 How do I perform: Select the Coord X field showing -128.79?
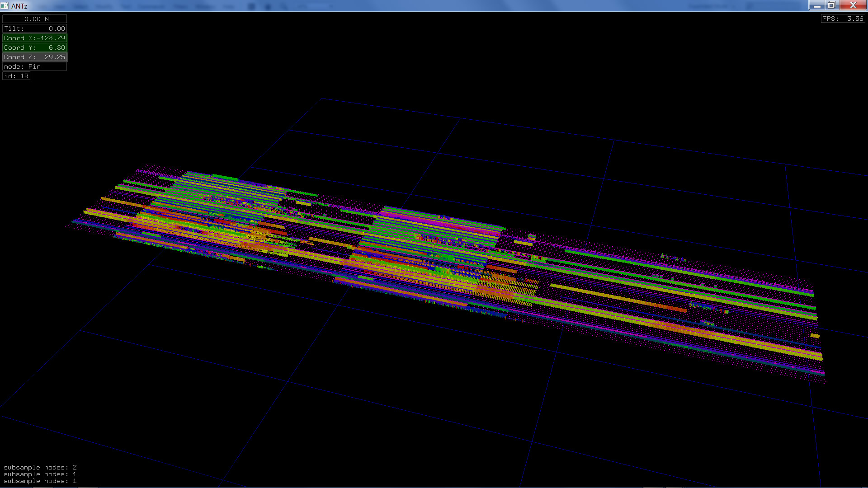click(x=34, y=38)
